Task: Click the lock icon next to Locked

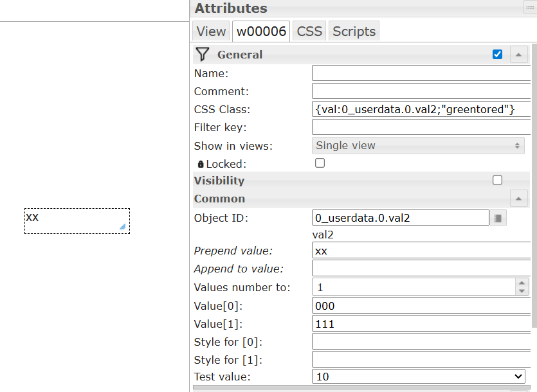Action: pyautogui.click(x=201, y=164)
